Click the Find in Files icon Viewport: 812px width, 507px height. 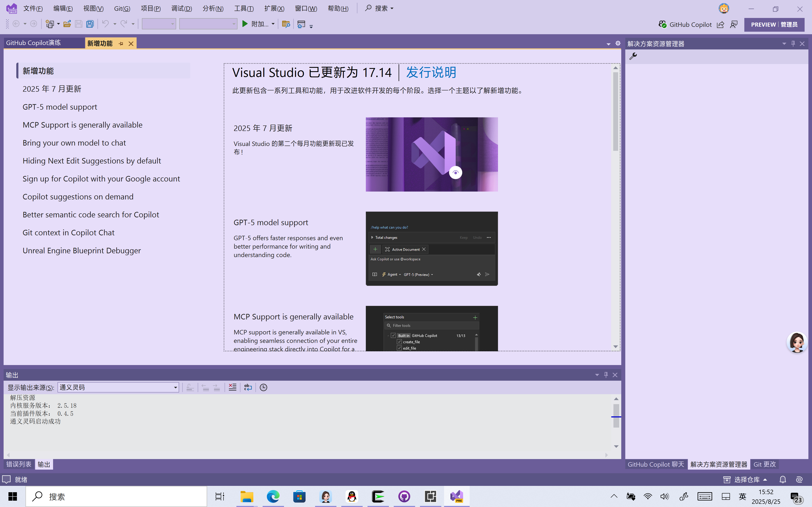tap(285, 24)
